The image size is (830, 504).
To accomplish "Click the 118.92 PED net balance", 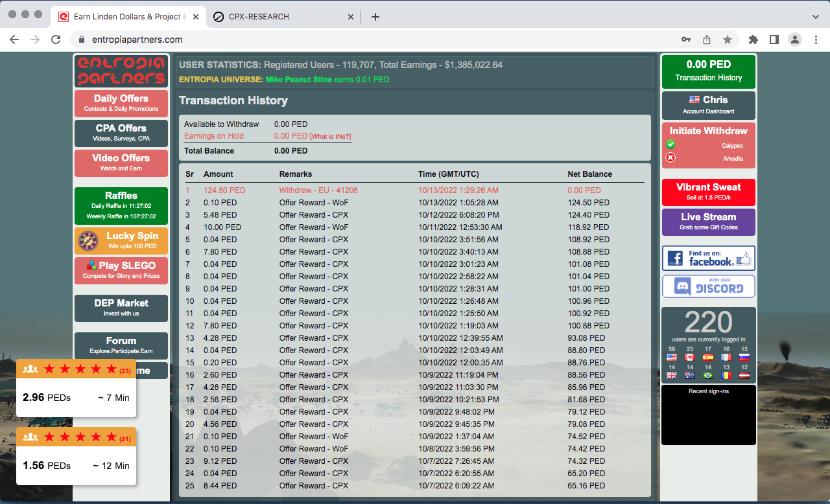I will 588,227.
